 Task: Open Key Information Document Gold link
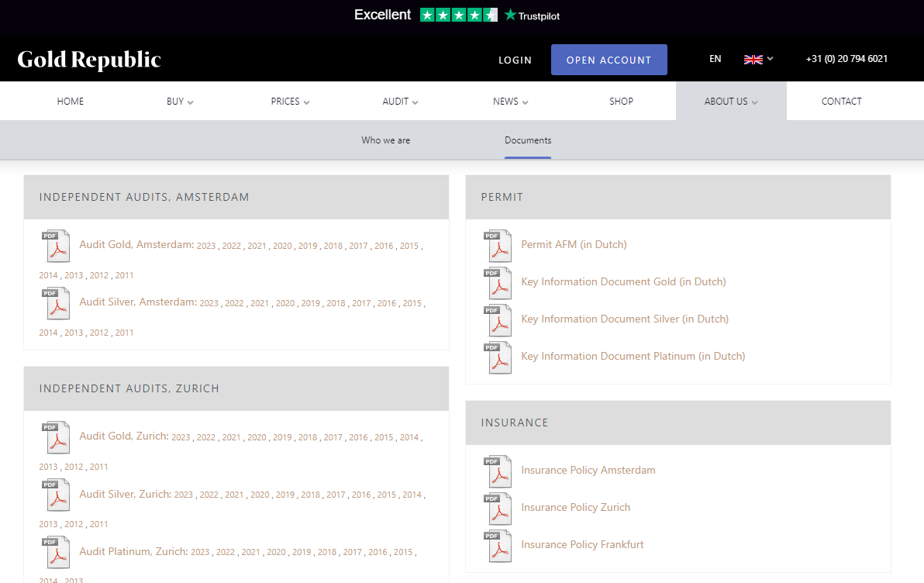(x=623, y=281)
